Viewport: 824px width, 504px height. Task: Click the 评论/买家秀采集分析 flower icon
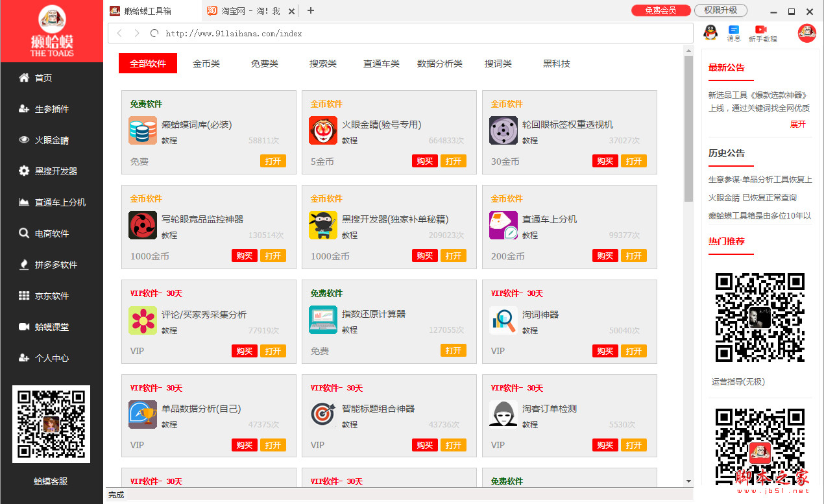(x=143, y=320)
